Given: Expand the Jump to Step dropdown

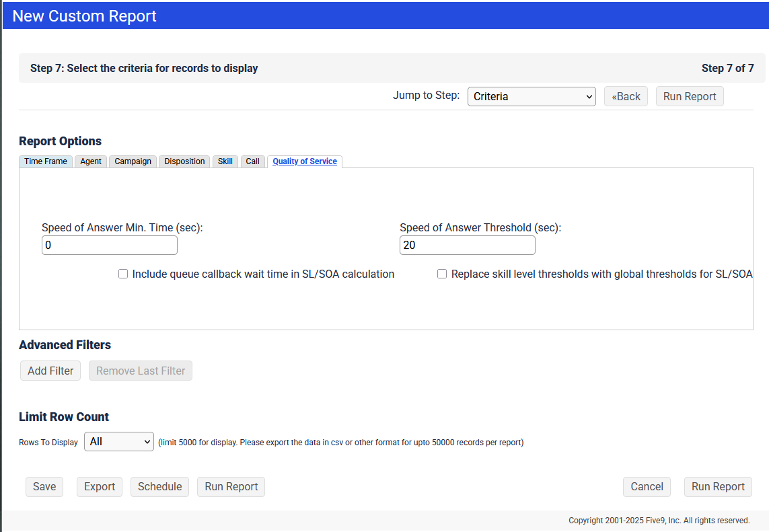Looking at the screenshot, I should click(x=532, y=96).
